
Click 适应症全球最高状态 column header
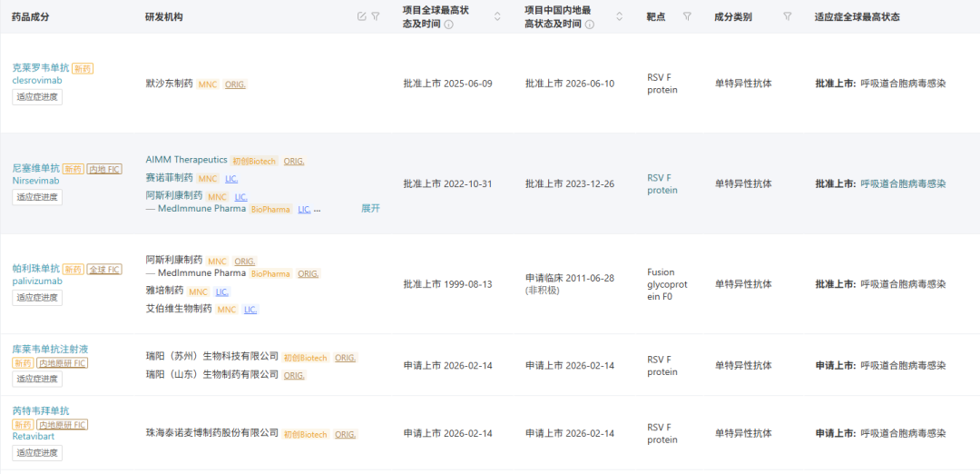(857, 17)
